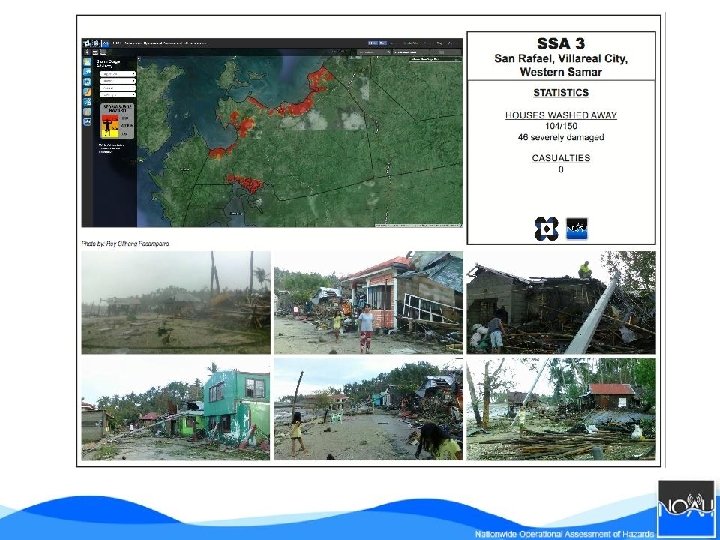Click the location search field above map
The height and width of the screenshot is (540, 720).
pyautogui.click(x=375, y=52)
